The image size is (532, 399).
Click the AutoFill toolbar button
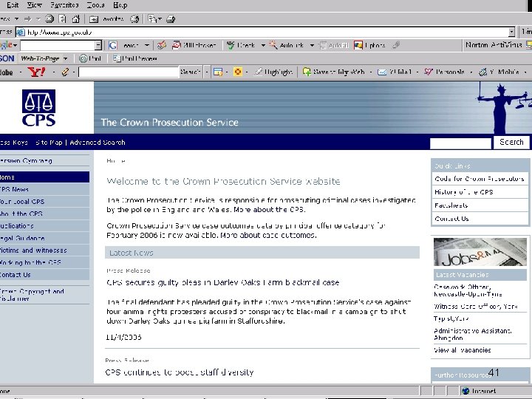coord(334,45)
